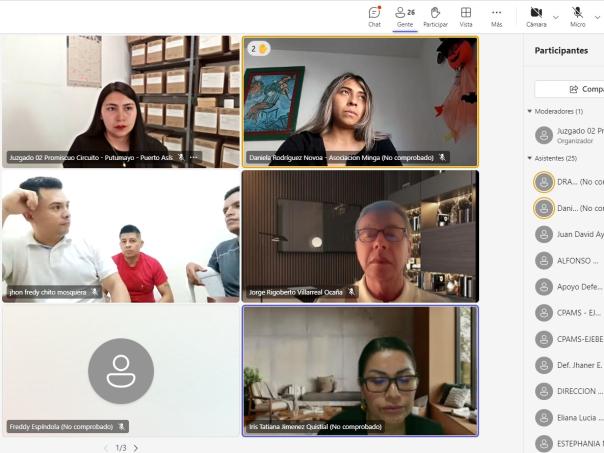Click the Participar raise hand icon
Viewport: 604px width, 453px height.
435,16
